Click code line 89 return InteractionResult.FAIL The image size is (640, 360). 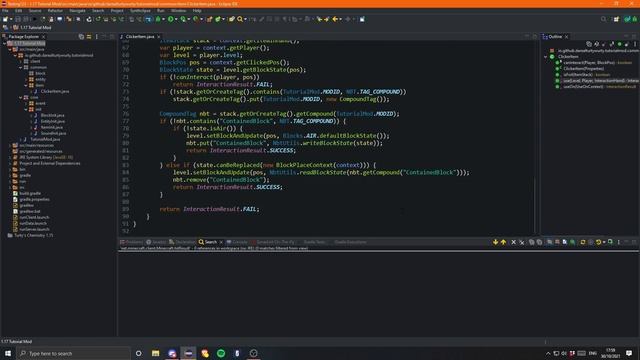click(x=209, y=209)
